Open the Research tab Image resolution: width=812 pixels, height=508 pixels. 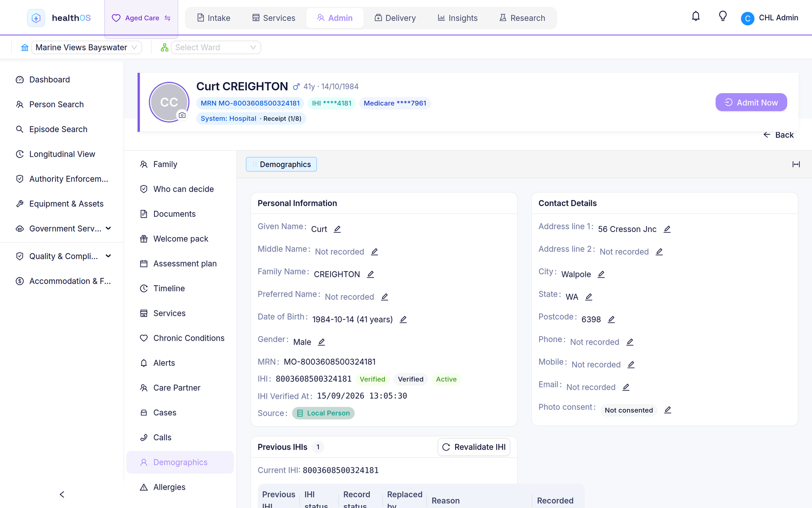(522, 18)
